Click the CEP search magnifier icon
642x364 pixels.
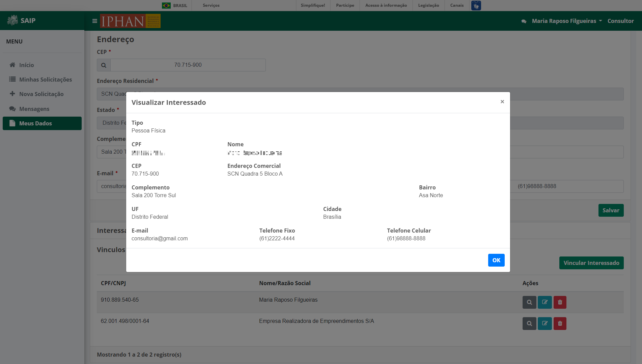coord(104,65)
